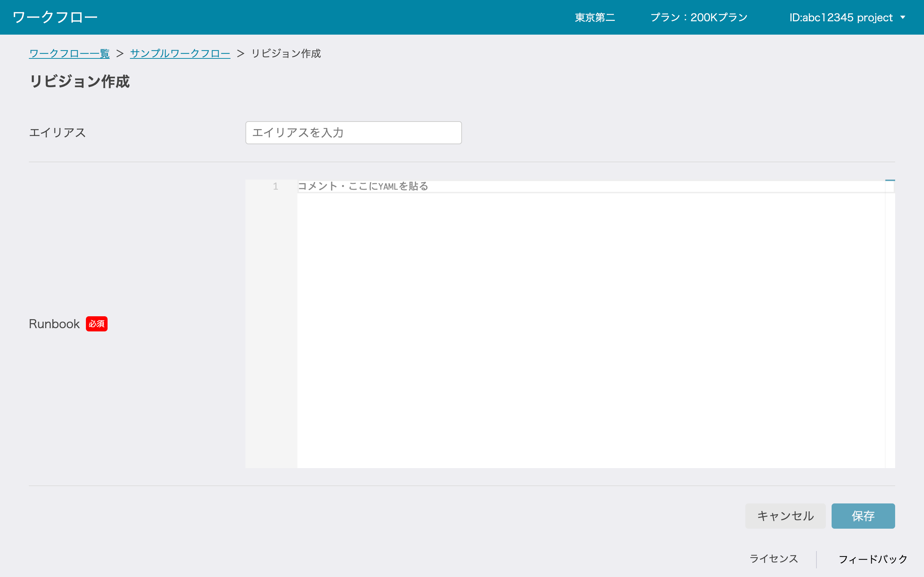Click the リビジョン作成 breadcrumb text

coord(286,53)
